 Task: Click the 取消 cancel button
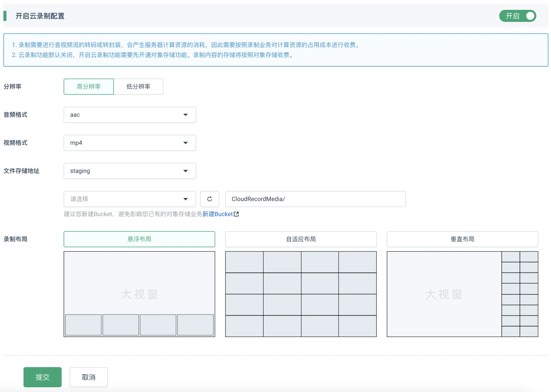tap(89, 377)
